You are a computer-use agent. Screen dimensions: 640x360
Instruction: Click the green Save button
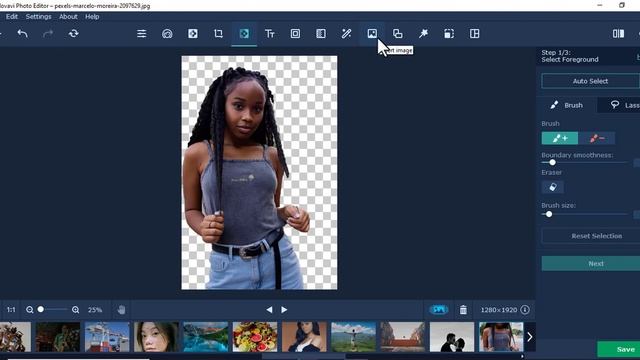click(x=619, y=349)
